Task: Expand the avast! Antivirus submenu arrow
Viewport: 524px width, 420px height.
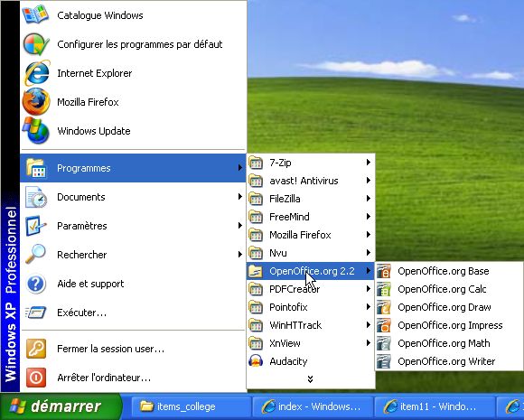Action: click(369, 181)
